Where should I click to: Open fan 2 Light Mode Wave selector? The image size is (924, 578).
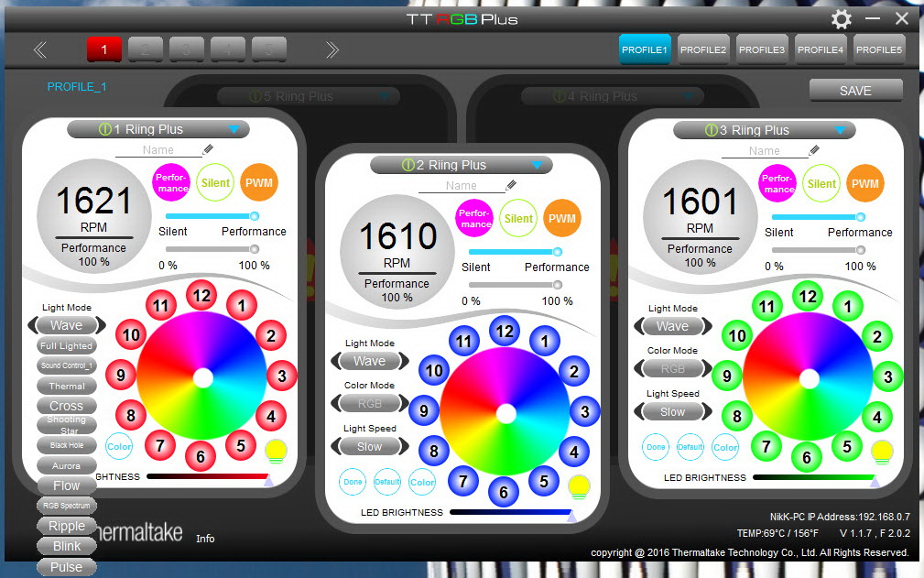[x=369, y=361]
